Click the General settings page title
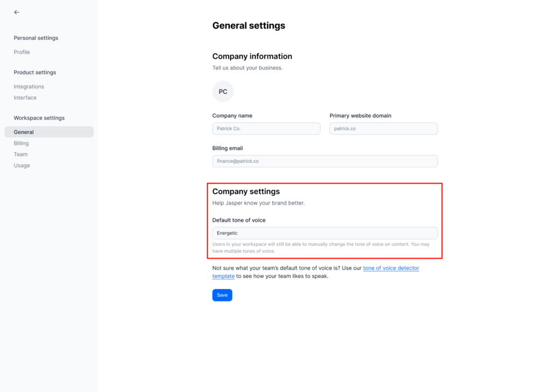The width and height of the screenshot is (552, 392). 249,25
